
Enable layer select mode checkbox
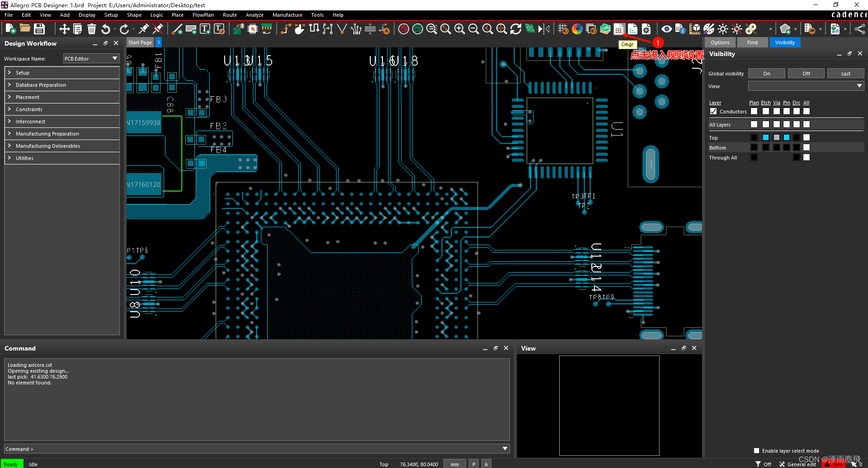pos(757,450)
